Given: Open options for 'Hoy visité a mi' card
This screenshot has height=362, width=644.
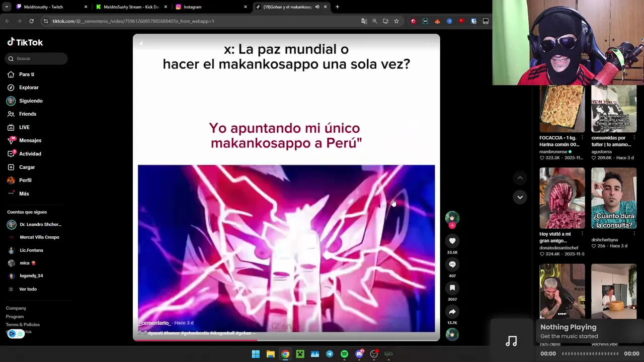Looking at the screenshot, I should [582, 234].
